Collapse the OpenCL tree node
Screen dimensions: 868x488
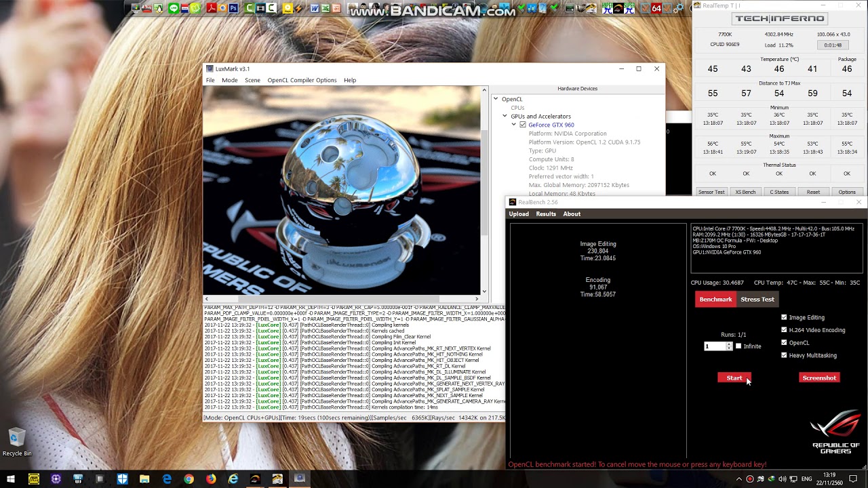pos(496,99)
